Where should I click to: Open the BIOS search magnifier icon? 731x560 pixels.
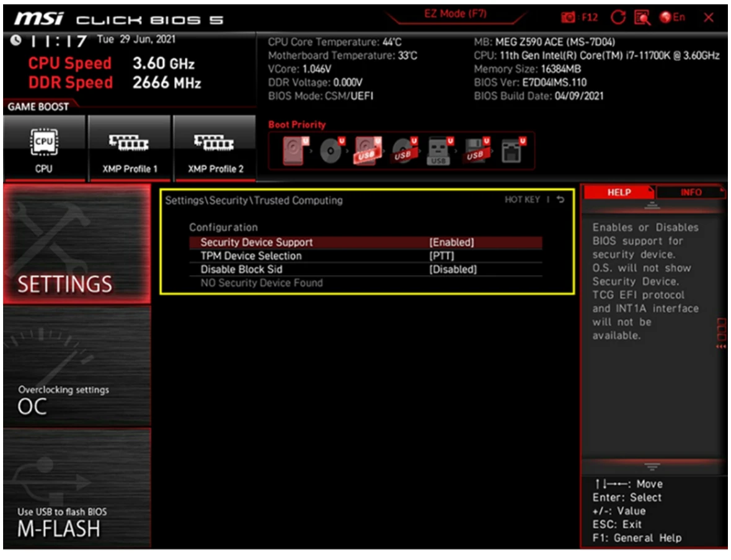640,17
